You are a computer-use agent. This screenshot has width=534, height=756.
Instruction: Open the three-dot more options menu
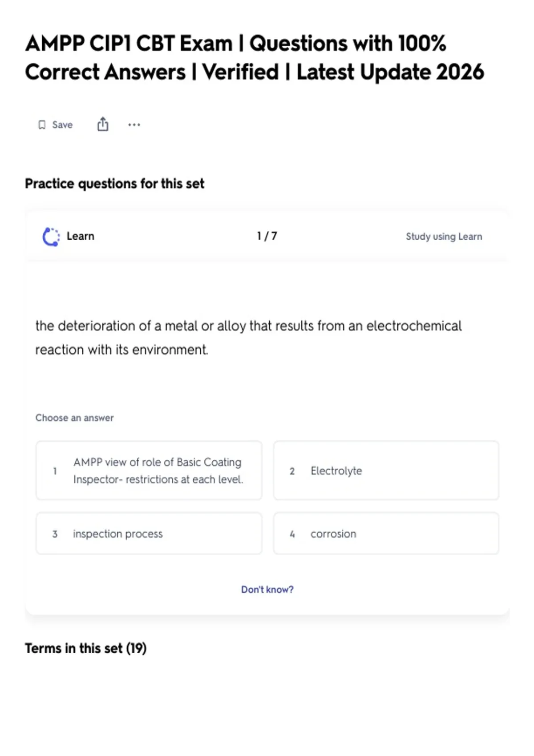pos(134,125)
